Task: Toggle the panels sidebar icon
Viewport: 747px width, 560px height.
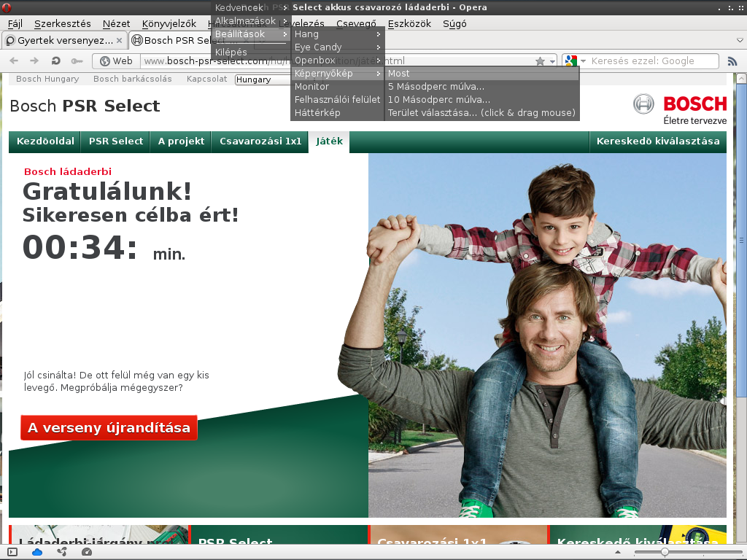Action: (12, 552)
